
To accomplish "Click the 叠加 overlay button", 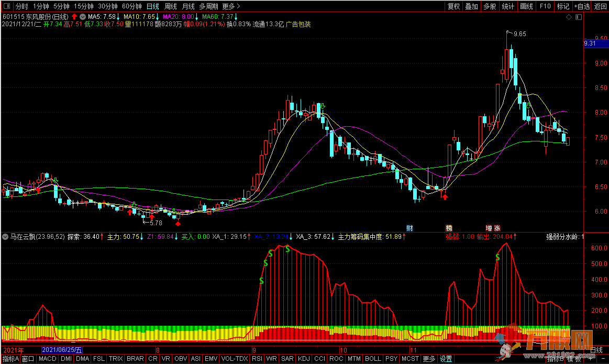I will coord(472,6).
